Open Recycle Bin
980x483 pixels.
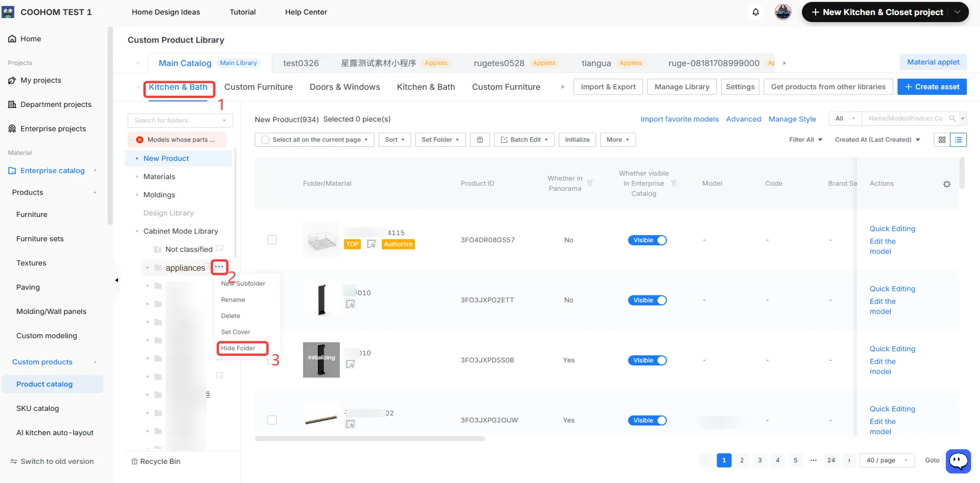(156, 461)
